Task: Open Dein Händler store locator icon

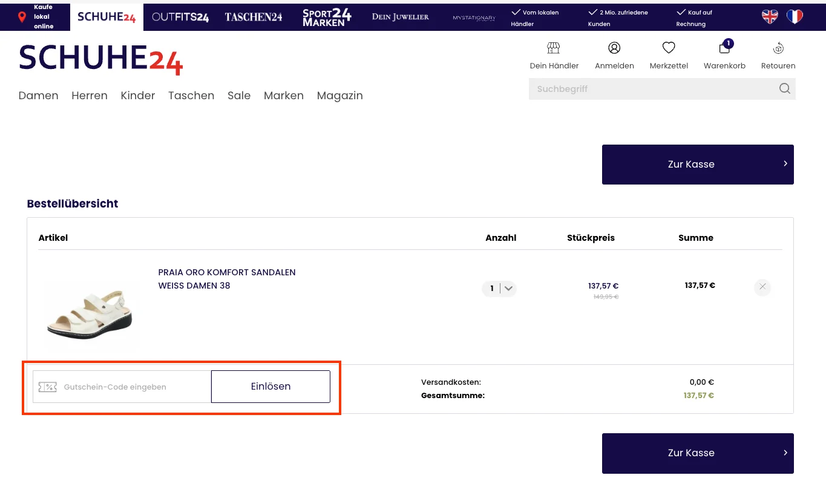Action: (552, 47)
